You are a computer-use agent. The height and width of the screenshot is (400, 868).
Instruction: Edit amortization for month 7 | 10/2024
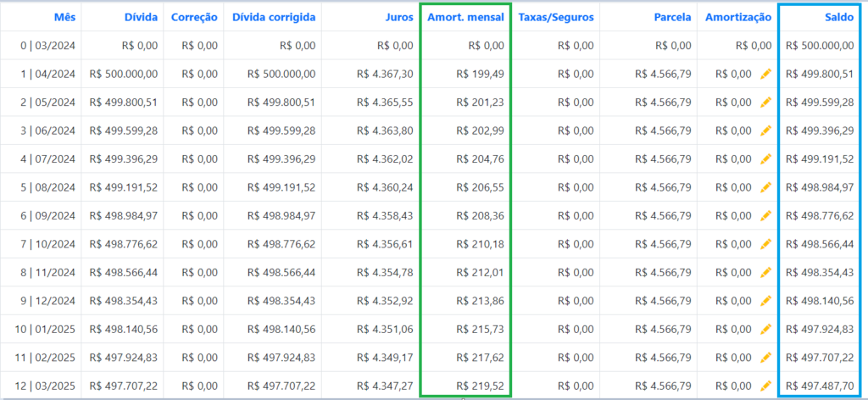(765, 244)
